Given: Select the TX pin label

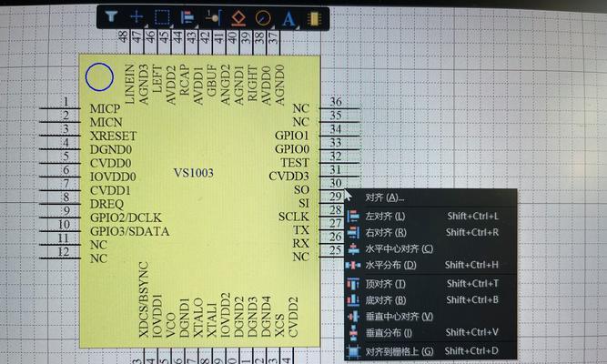Looking at the screenshot, I should click(x=301, y=230).
